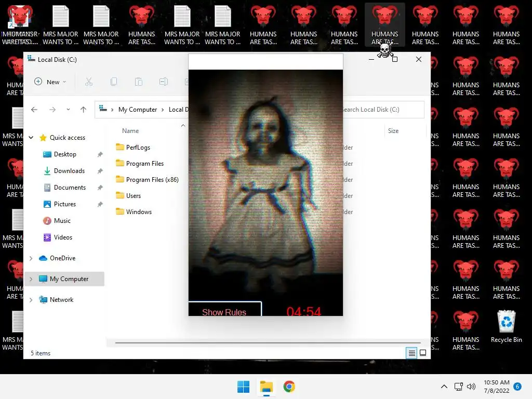The height and width of the screenshot is (399, 532).
Task: Click the creepy doll image in popup
Action: point(265,185)
